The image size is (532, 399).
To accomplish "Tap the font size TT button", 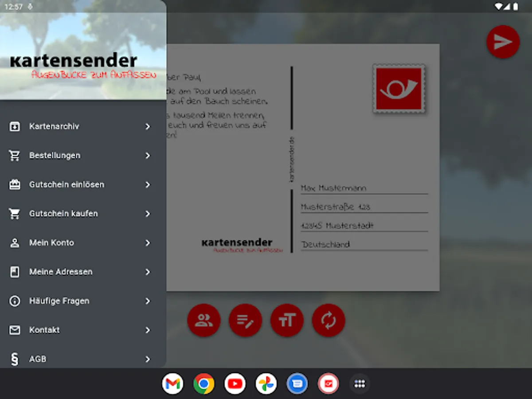I will tap(287, 320).
